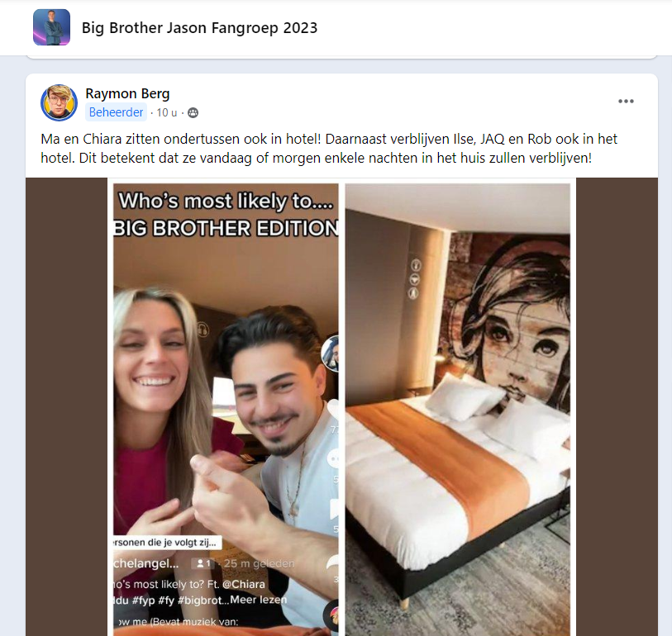Click the Raymon Berg author name
The image size is (672, 636).
point(127,93)
